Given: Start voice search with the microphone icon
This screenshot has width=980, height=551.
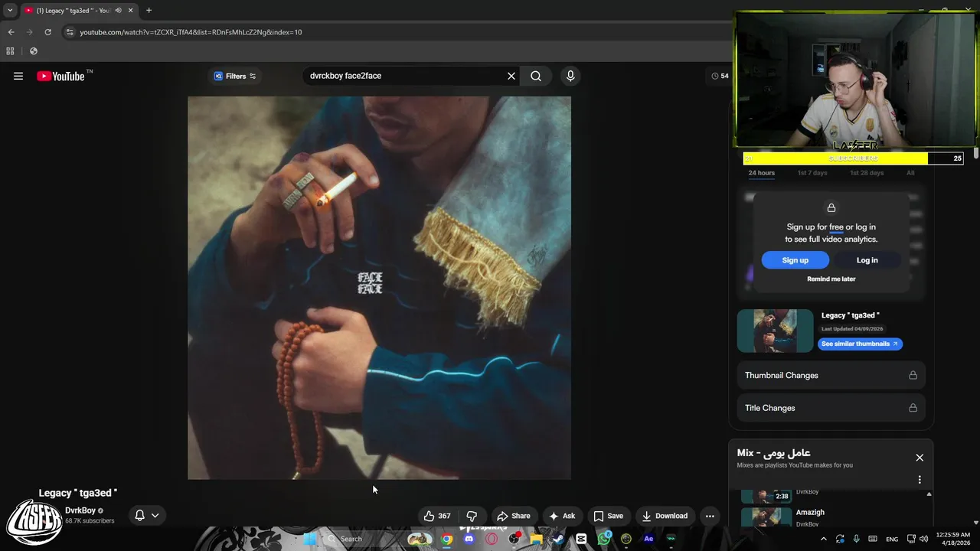Looking at the screenshot, I should pos(570,76).
